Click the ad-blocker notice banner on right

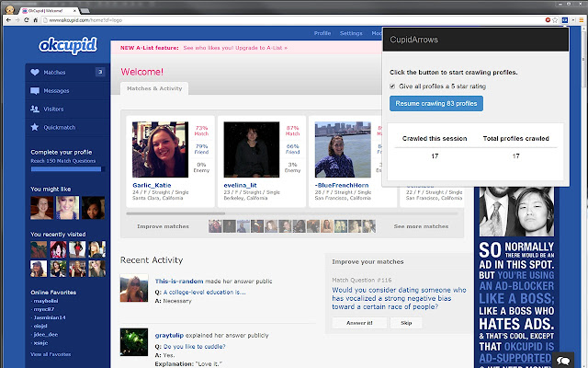(516, 277)
